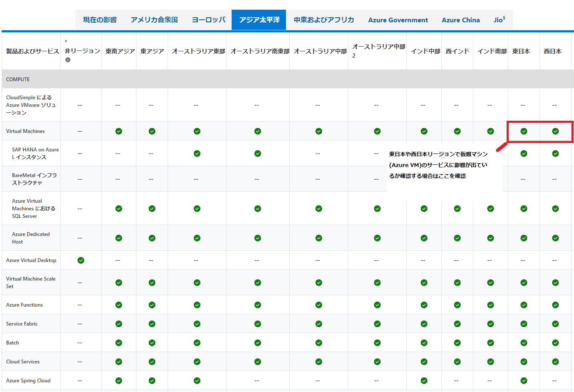This screenshot has height=392, width=574.
Task: Click the info icon under 非リージョン
Action: (x=68, y=60)
